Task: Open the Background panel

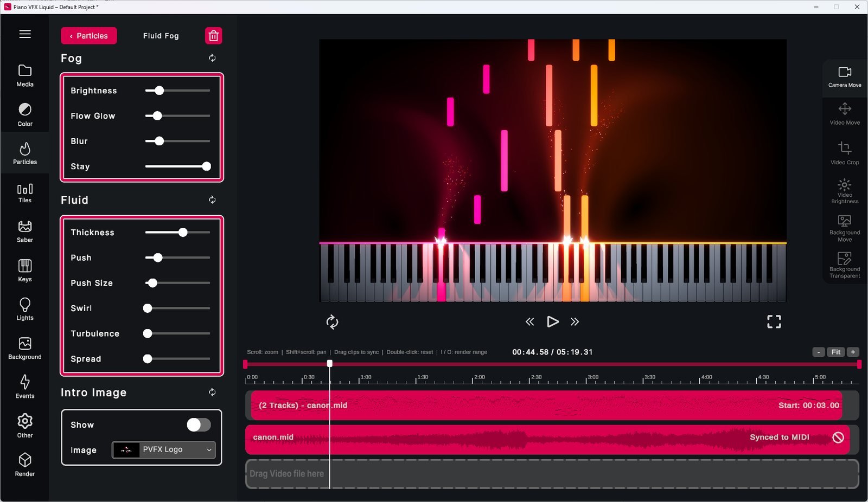Action: click(x=25, y=349)
